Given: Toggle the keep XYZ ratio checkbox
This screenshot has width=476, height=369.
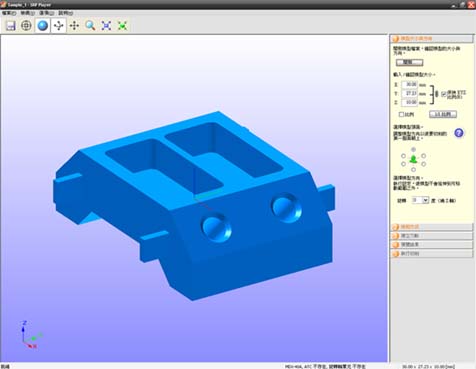Looking at the screenshot, I should 444,94.
